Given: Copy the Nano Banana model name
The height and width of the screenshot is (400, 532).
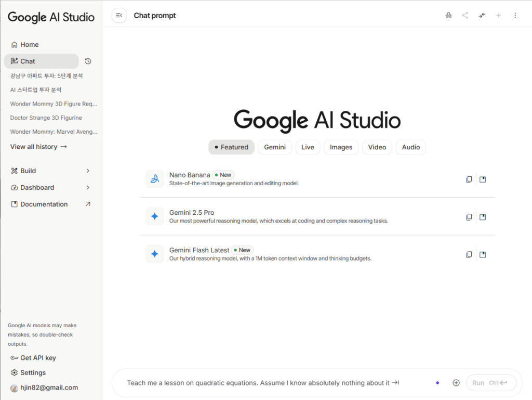Looking at the screenshot, I should coord(469,179).
